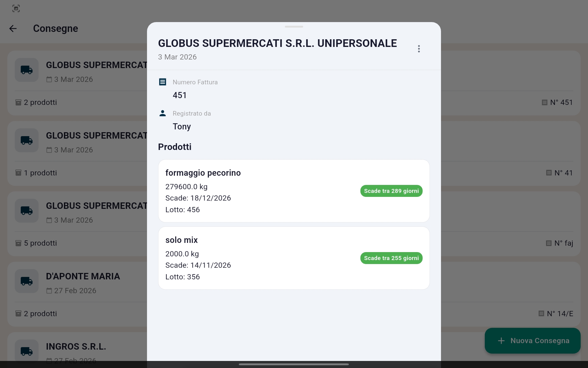Click the Scade tra 255 giorni badge

391,258
